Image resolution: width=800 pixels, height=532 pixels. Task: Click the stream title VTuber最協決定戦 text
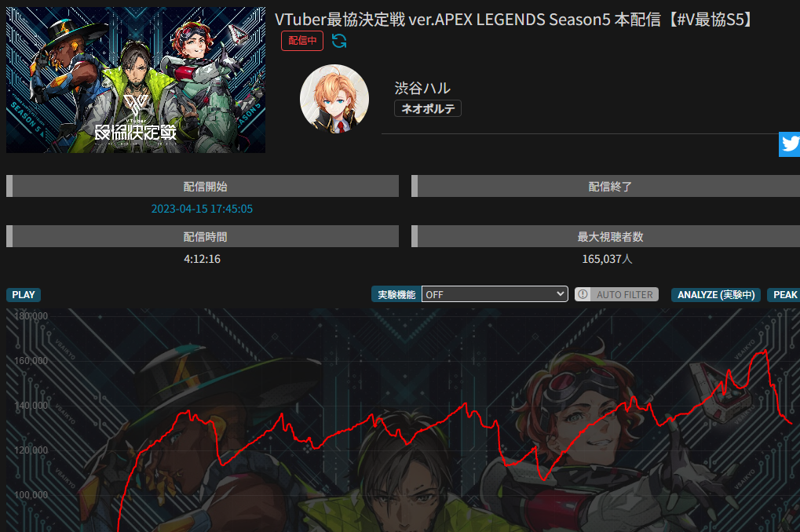(x=513, y=20)
